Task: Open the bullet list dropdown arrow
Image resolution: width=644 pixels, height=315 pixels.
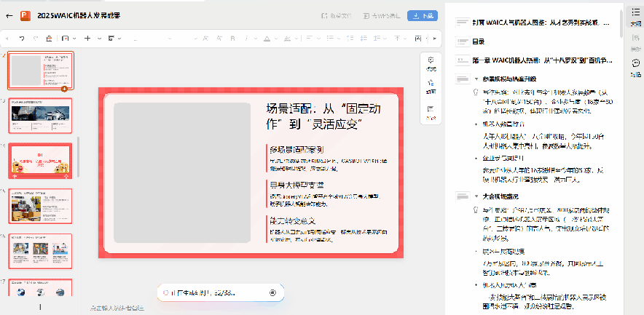Action: [339, 39]
